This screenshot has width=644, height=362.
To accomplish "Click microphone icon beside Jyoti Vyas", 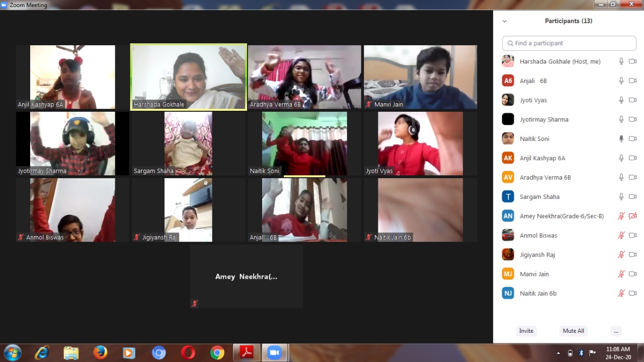I will coord(621,100).
